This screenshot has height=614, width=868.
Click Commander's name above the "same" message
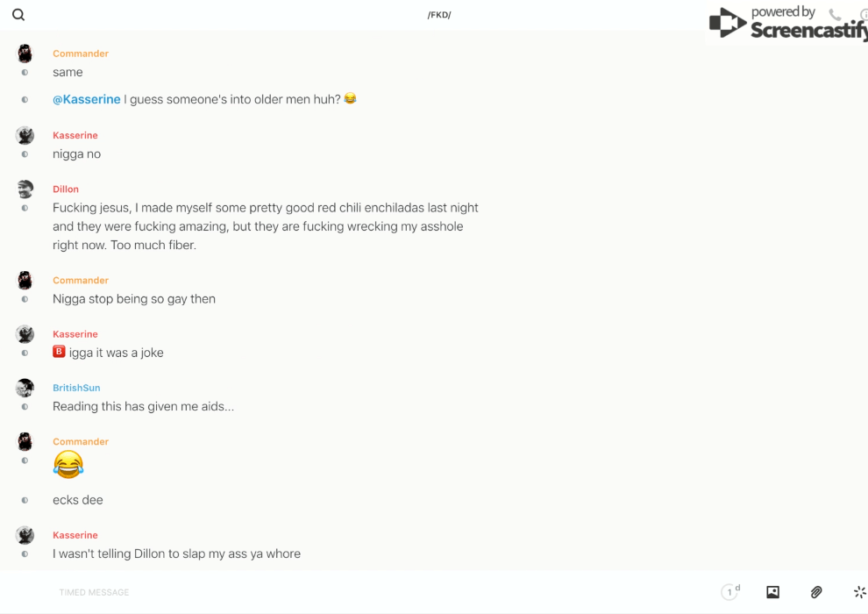[81, 54]
